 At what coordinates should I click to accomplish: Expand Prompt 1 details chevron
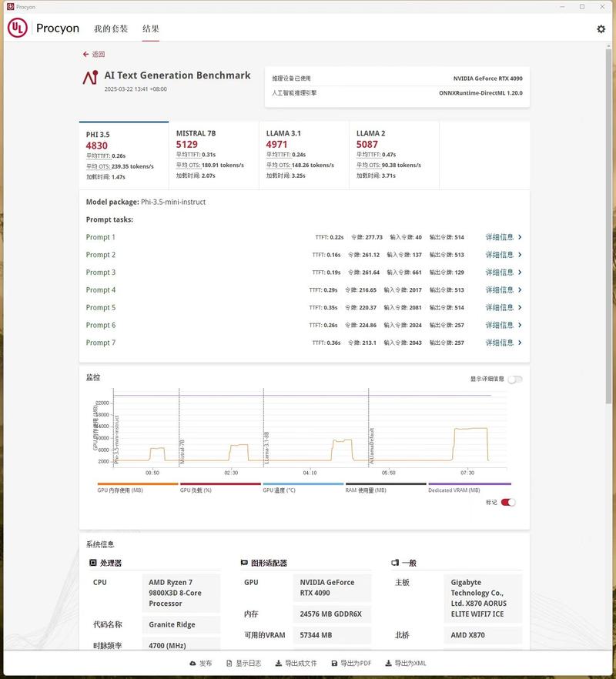520,237
